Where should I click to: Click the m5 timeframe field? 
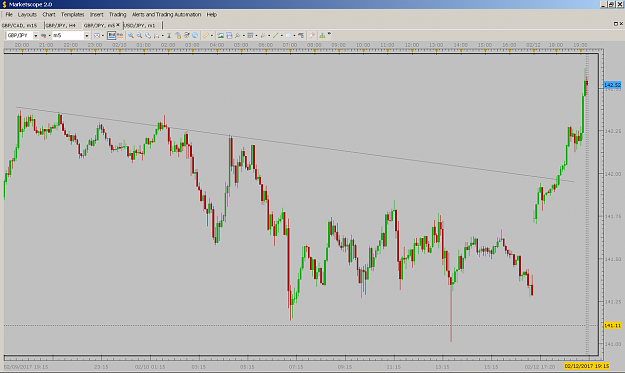[x=68, y=35]
